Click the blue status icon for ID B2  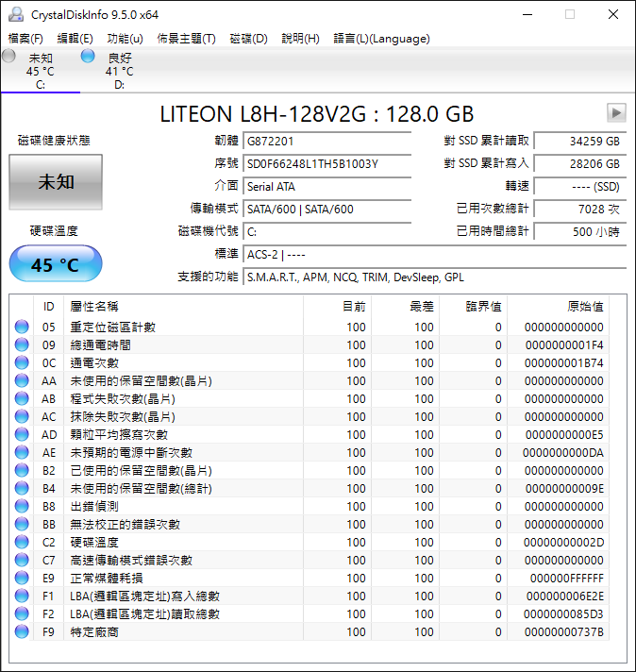tap(22, 471)
